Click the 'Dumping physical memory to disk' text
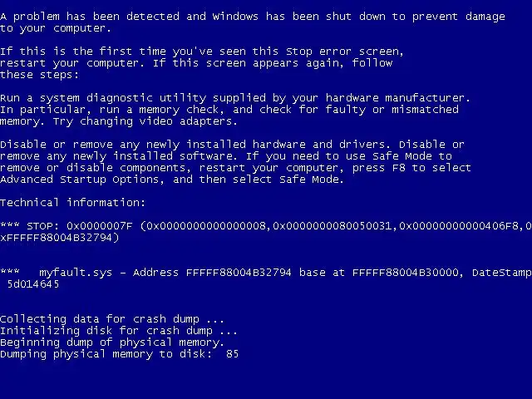This screenshot has width=532, height=399. click(106, 354)
